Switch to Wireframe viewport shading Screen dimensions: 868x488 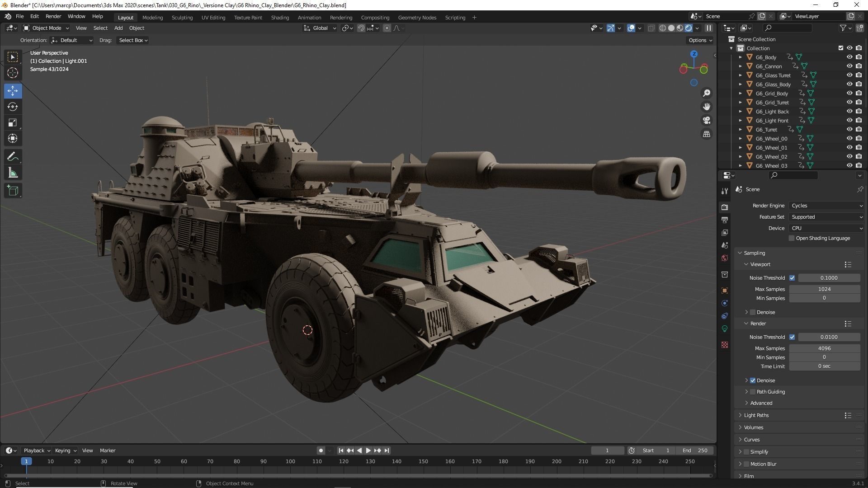coord(663,28)
